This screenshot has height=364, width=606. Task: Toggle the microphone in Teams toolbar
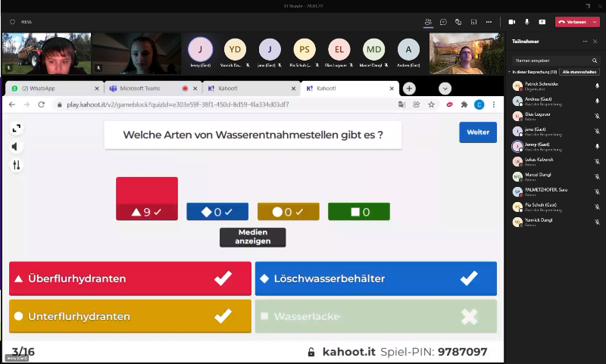point(527,22)
